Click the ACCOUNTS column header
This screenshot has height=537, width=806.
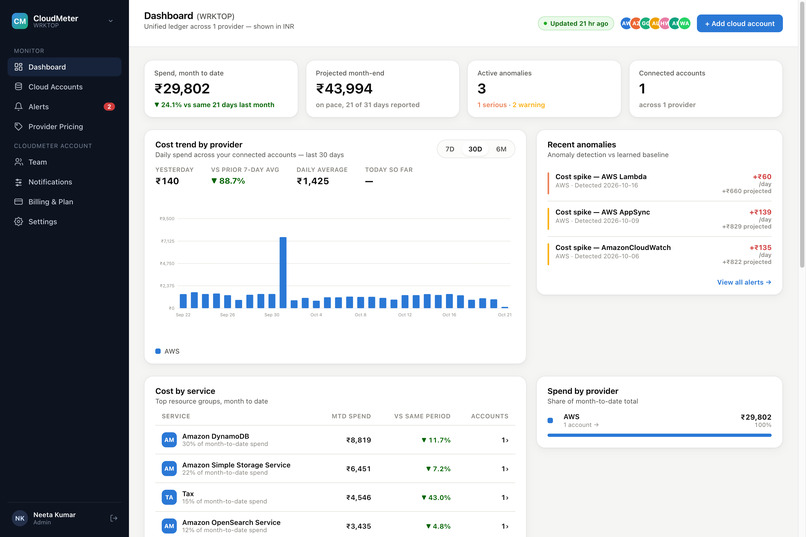pos(489,416)
